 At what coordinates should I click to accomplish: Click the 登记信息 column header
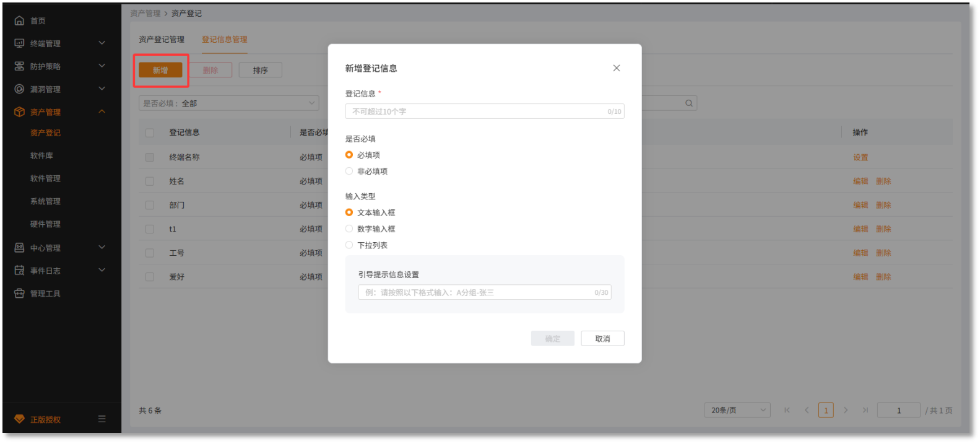click(184, 133)
